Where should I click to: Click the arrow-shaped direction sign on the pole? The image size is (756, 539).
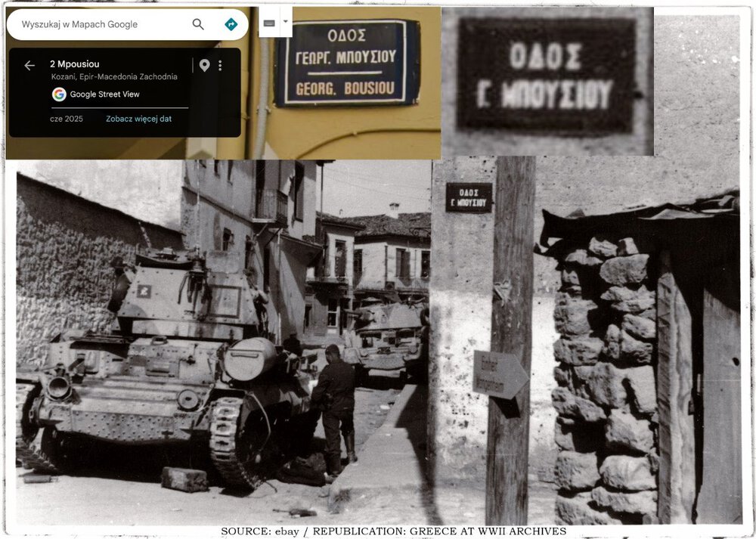point(500,375)
